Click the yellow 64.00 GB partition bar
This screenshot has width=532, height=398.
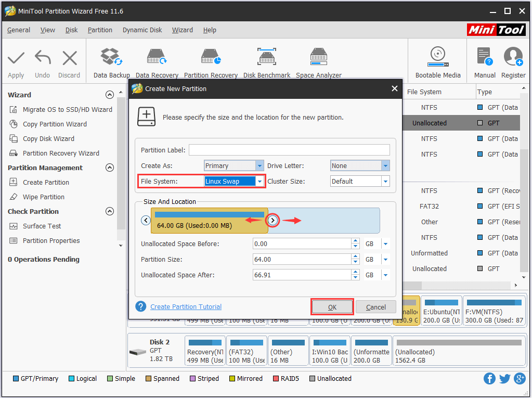(x=210, y=221)
